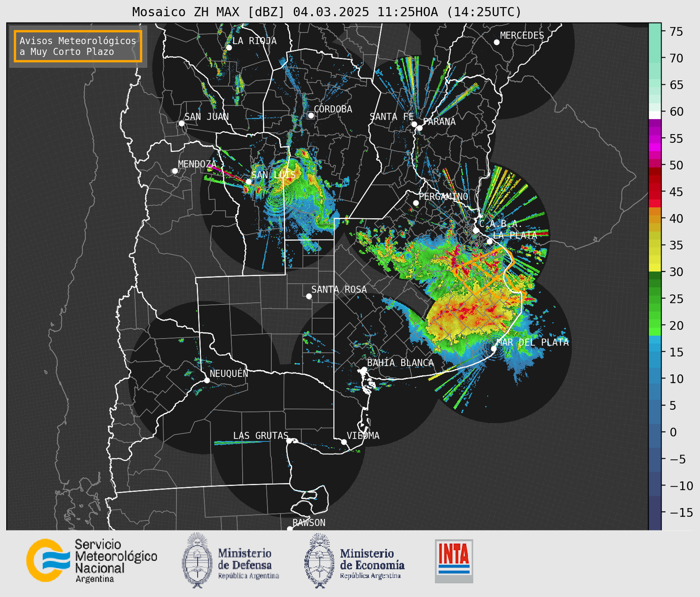Click the orange 40 dBZ color band

coord(655,218)
